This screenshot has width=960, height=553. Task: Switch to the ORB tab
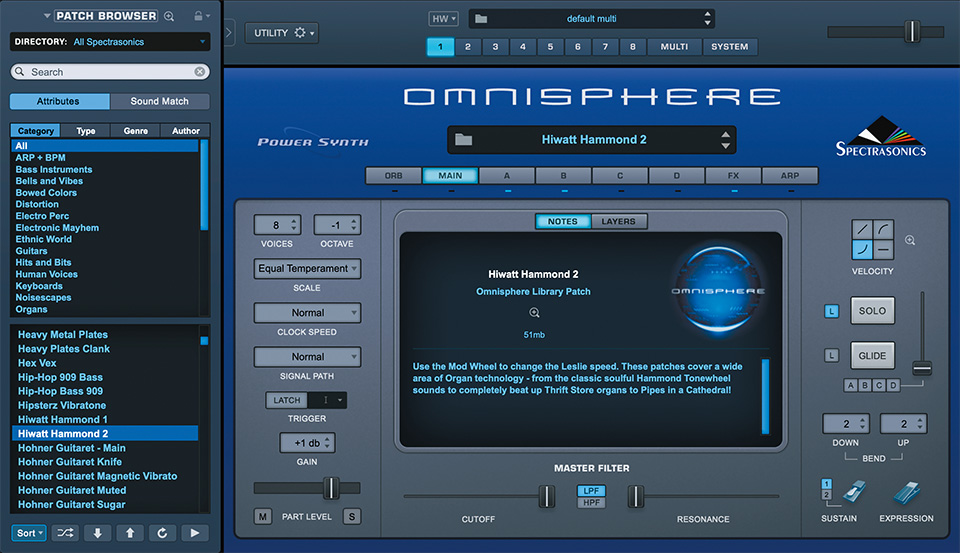point(394,176)
